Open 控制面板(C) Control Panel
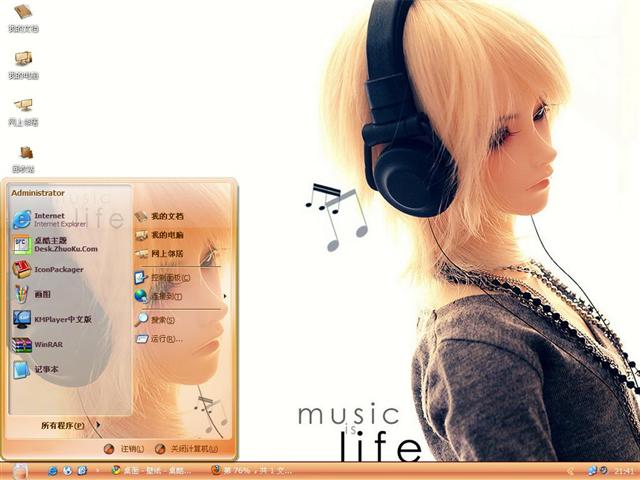Image resolution: width=640 pixels, height=480 pixels. [x=162, y=278]
